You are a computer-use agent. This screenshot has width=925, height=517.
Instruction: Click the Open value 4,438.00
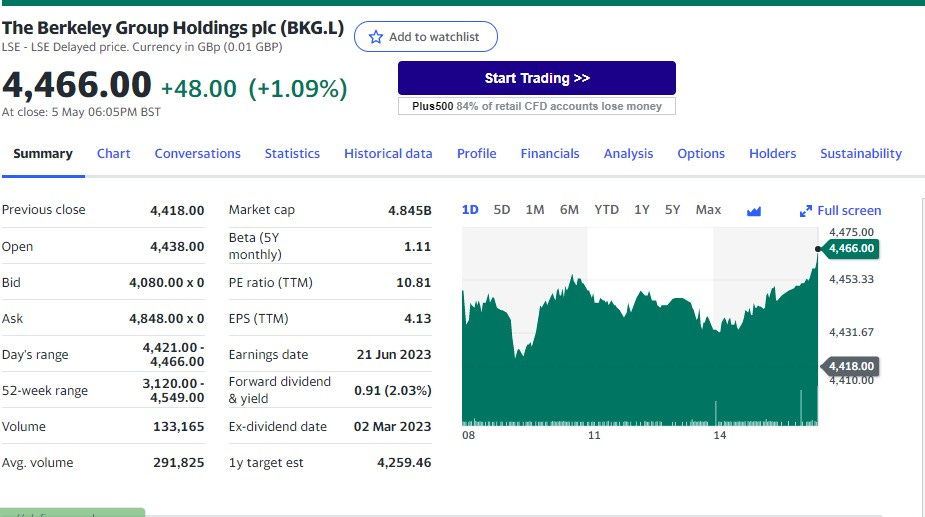tap(177, 247)
